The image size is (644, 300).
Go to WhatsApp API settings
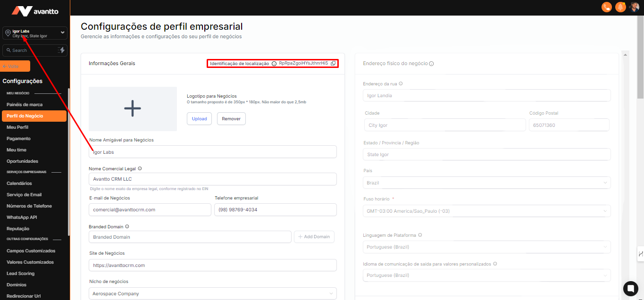point(22,217)
